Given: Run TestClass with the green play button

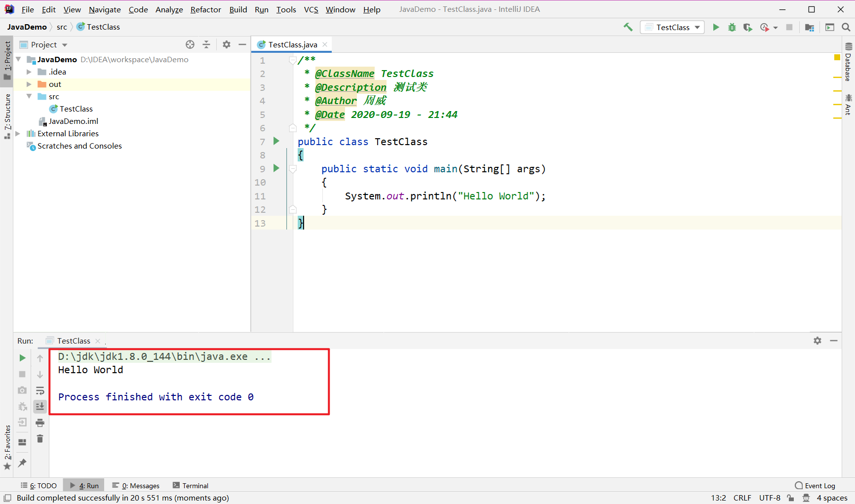Looking at the screenshot, I should pos(716,27).
